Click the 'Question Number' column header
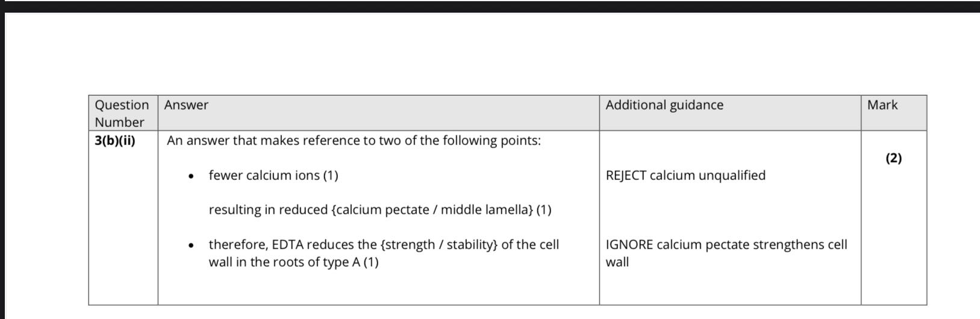980x319 pixels. pos(122,113)
